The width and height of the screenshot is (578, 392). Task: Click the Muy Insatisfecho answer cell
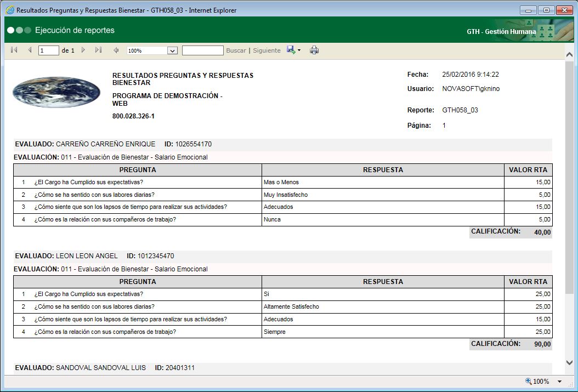pos(383,195)
